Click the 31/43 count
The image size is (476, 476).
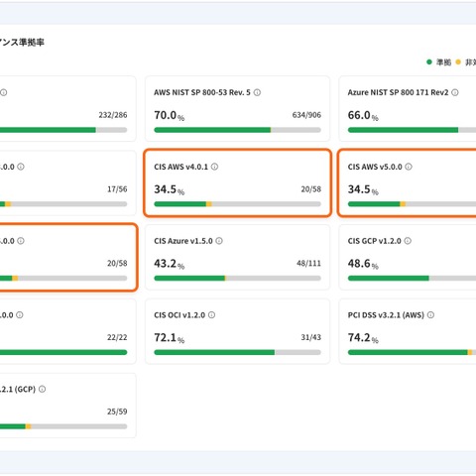click(x=310, y=337)
